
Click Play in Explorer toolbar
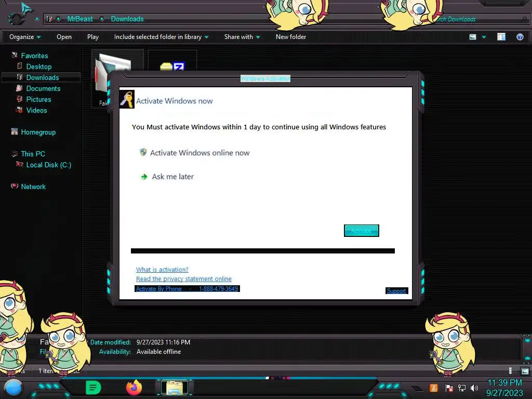(93, 37)
